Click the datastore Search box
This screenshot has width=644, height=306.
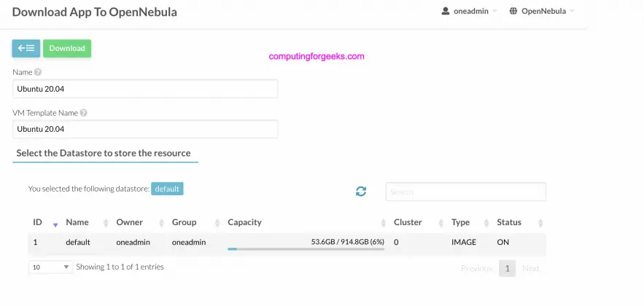(x=465, y=192)
